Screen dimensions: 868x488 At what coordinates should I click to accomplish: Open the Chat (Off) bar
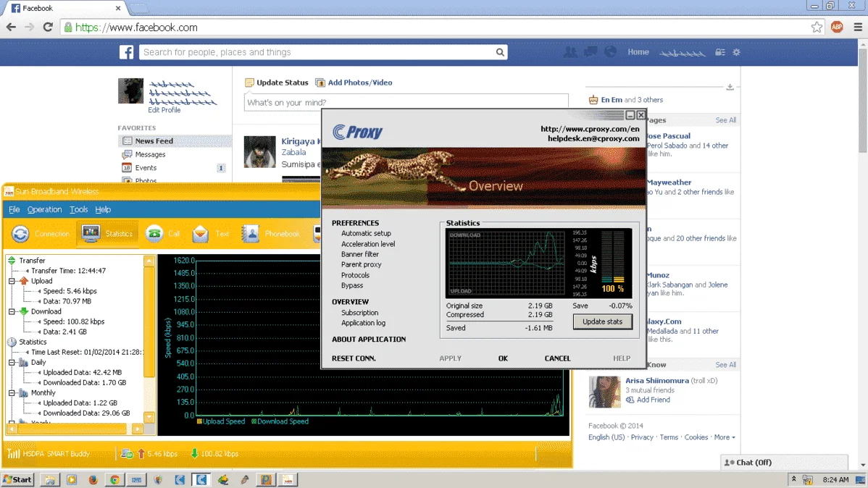(785, 463)
